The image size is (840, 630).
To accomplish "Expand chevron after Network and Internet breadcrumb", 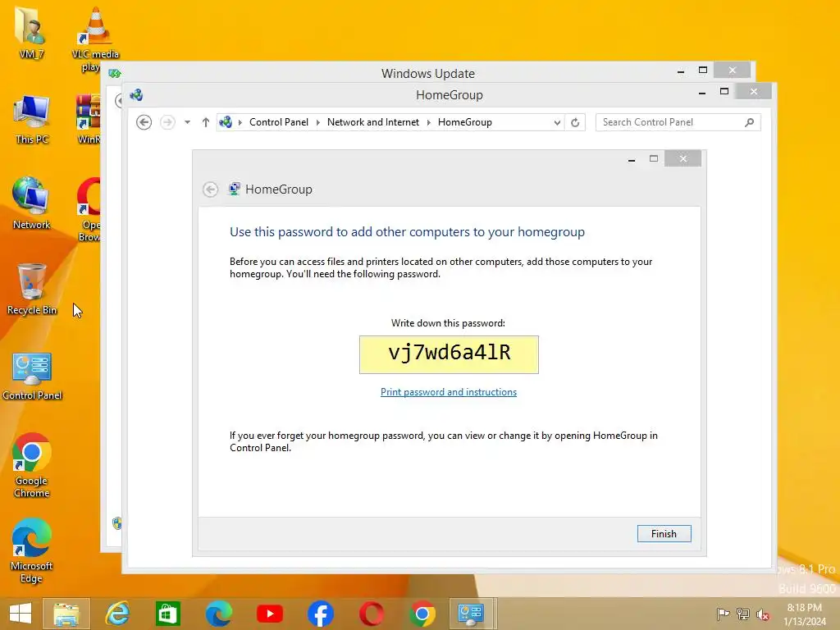I will (x=428, y=122).
